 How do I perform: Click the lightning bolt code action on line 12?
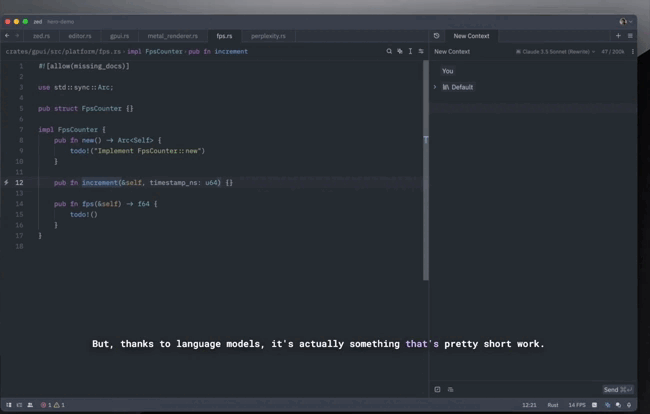7,183
